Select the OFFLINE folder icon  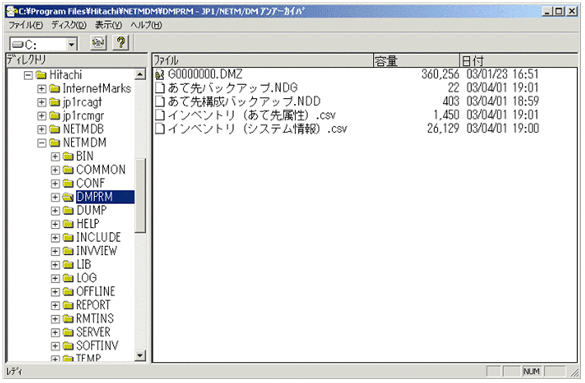68,292
